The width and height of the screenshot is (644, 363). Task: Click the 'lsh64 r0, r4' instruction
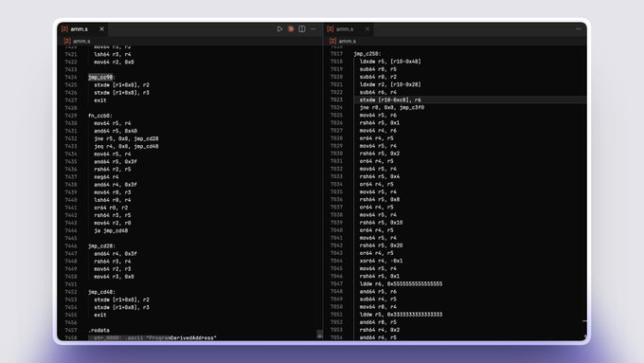click(x=113, y=200)
